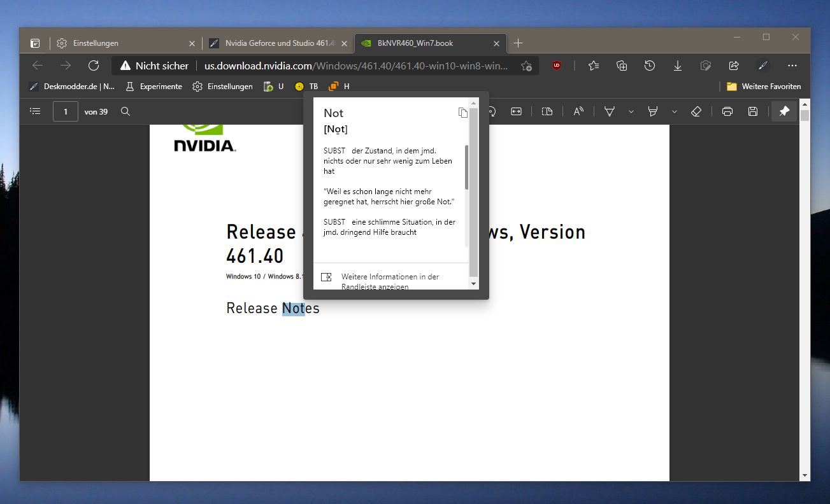Click the highlighted word Notes in PDF

pyautogui.click(x=301, y=309)
